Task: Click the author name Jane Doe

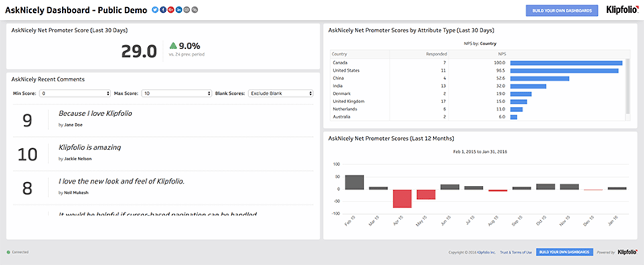Action: (73, 125)
